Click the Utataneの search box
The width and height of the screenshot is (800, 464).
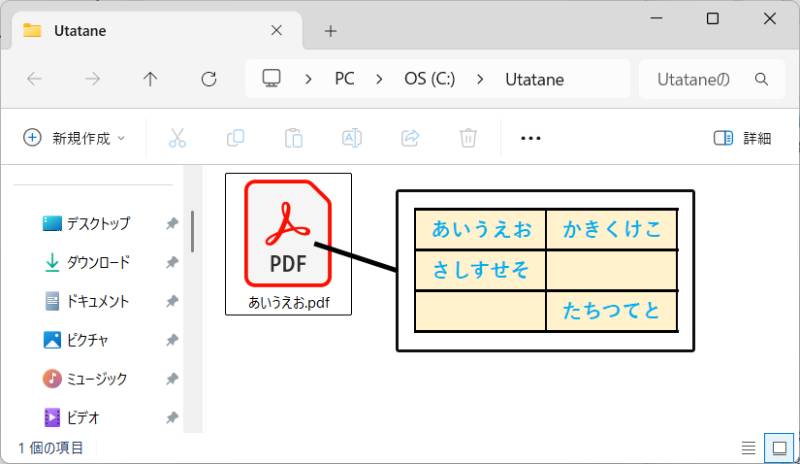coord(712,79)
